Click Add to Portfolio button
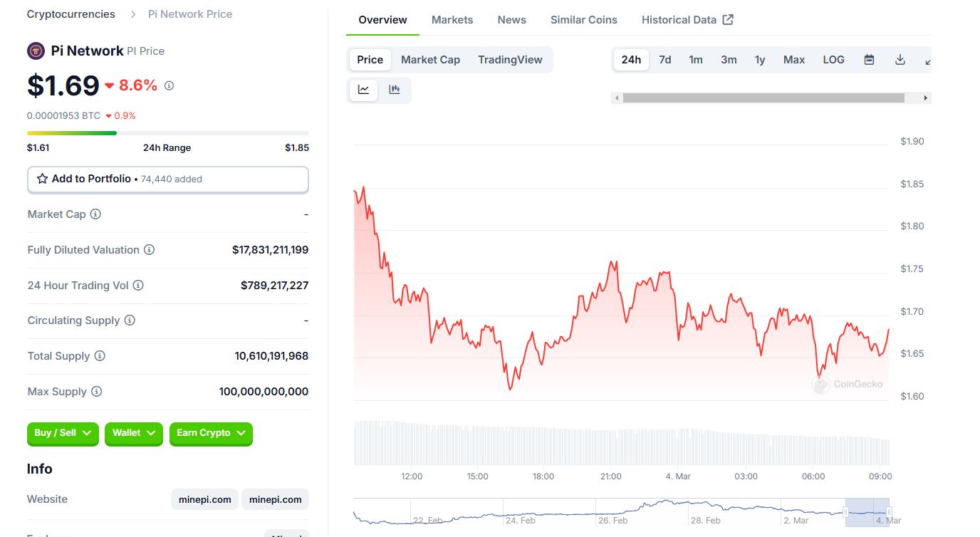This screenshot has height=537, width=980. click(x=168, y=179)
